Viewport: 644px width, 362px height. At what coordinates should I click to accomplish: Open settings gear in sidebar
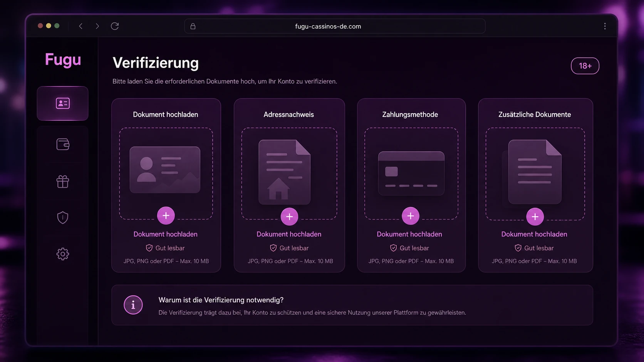pyautogui.click(x=63, y=254)
